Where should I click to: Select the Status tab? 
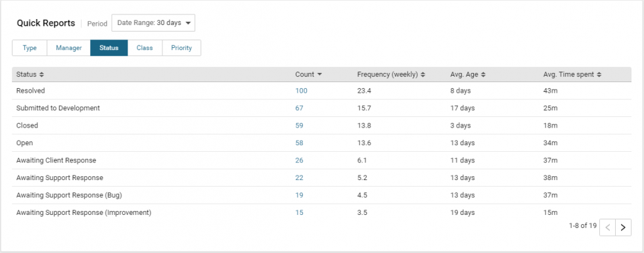(x=109, y=47)
